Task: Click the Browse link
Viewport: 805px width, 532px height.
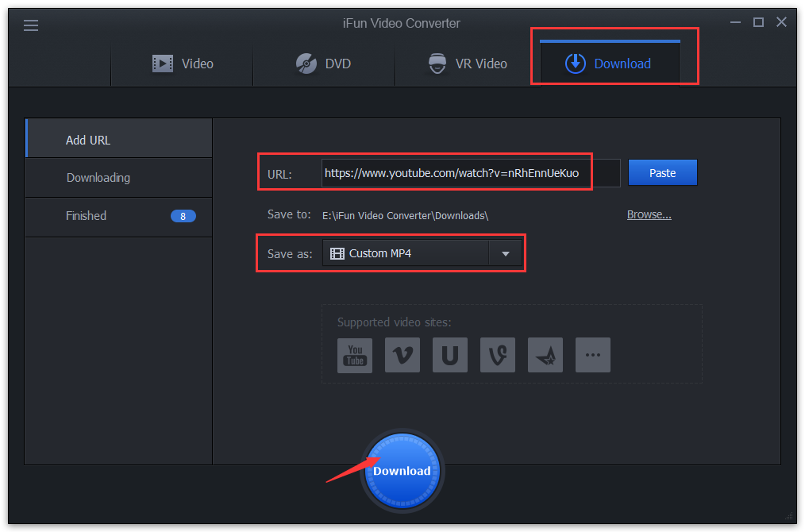Action: [x=649, y=214]
